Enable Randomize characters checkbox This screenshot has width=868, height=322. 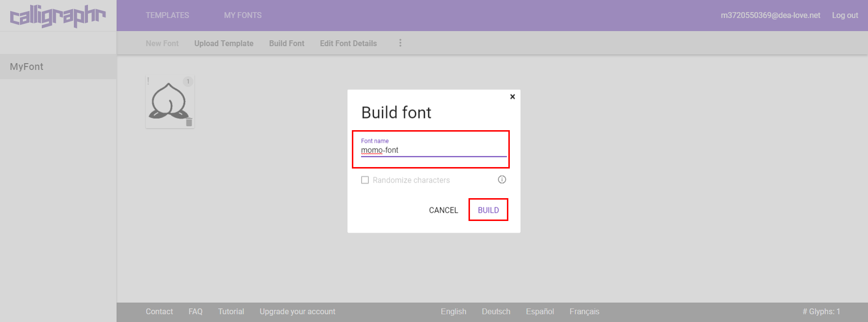click(365, 180)
